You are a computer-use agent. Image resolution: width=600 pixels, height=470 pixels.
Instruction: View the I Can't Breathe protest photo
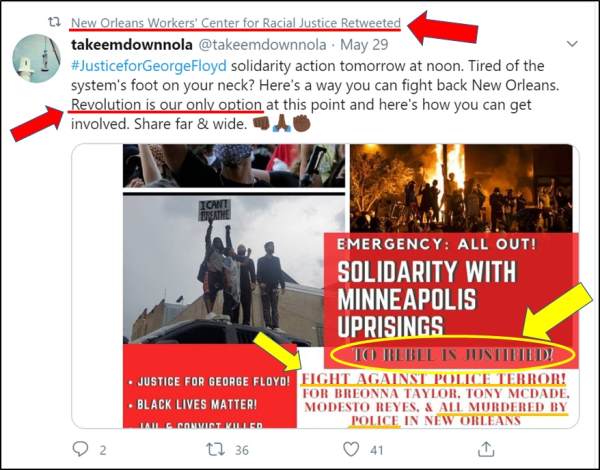pyautogui.click(x=223, y=269)
